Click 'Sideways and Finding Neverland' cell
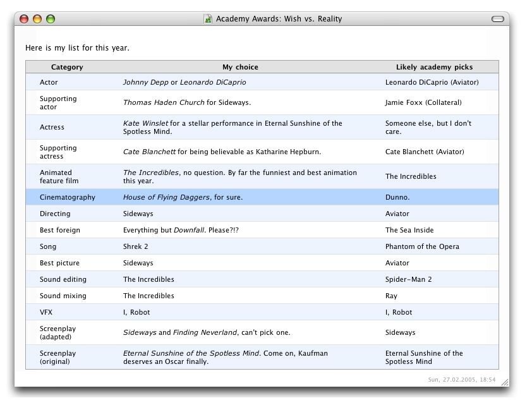 [x=207, y=332]
